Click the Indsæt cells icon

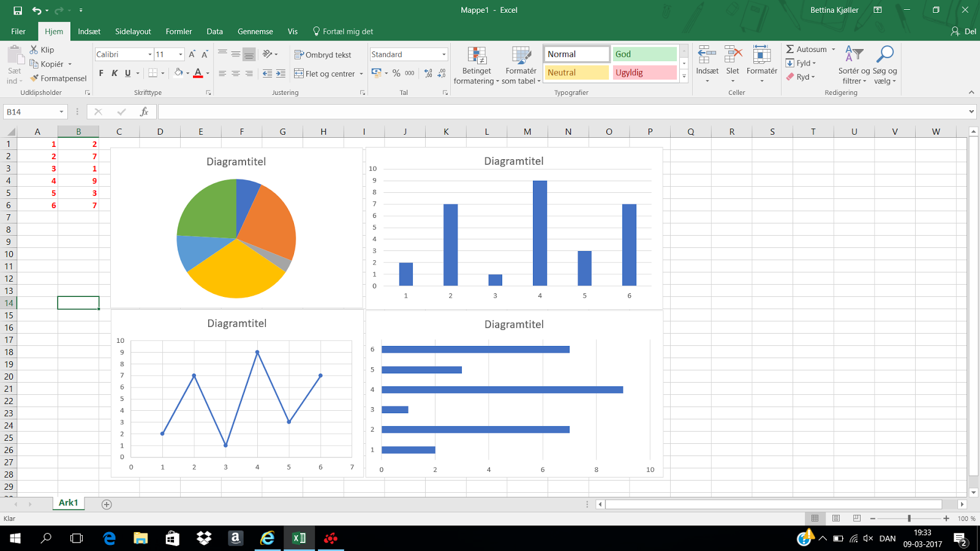[x=707, y=54]
